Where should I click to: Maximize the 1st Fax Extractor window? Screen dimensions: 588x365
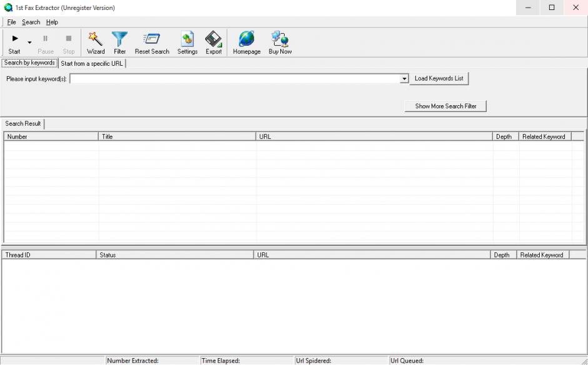coord(552,8)
